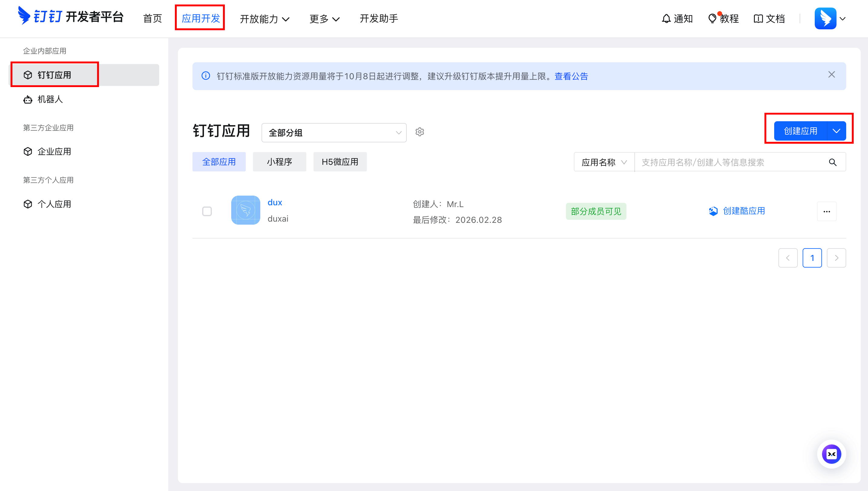Expand the 创建应用 dropdown arrow

click(x=836, y=131)
